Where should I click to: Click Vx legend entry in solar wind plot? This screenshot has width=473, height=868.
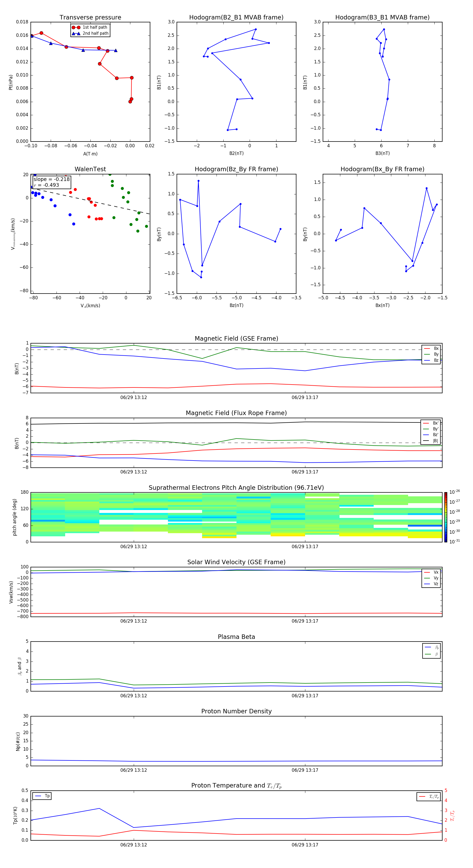pos(431,572)
